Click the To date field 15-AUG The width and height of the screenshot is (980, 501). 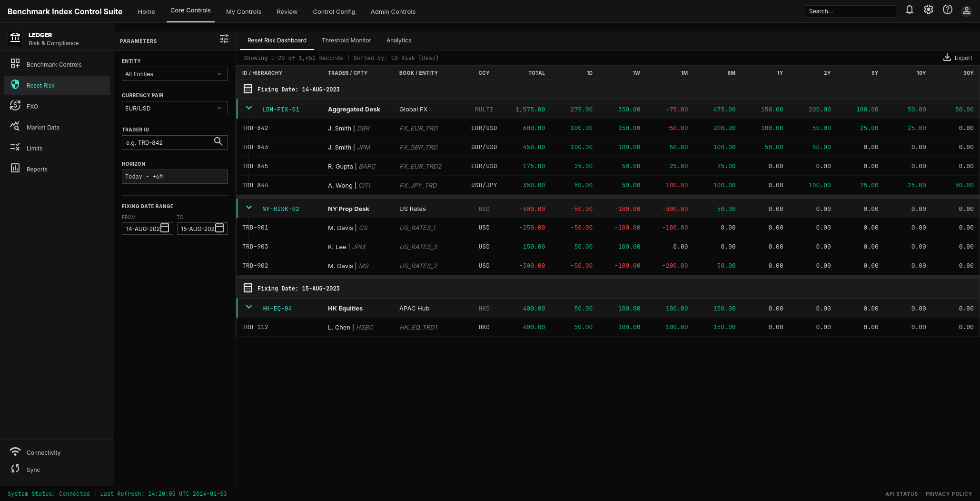pyautogui.click(x=202, y=229)
